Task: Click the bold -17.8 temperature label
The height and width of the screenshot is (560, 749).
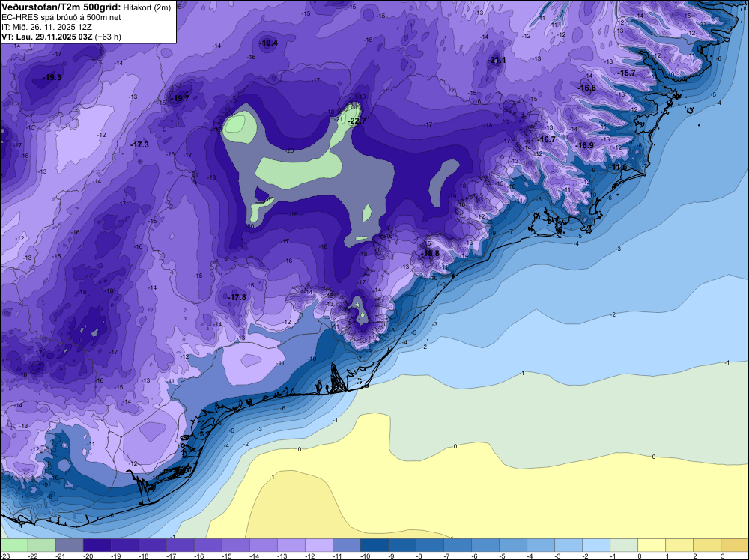Action: point(237,297)
